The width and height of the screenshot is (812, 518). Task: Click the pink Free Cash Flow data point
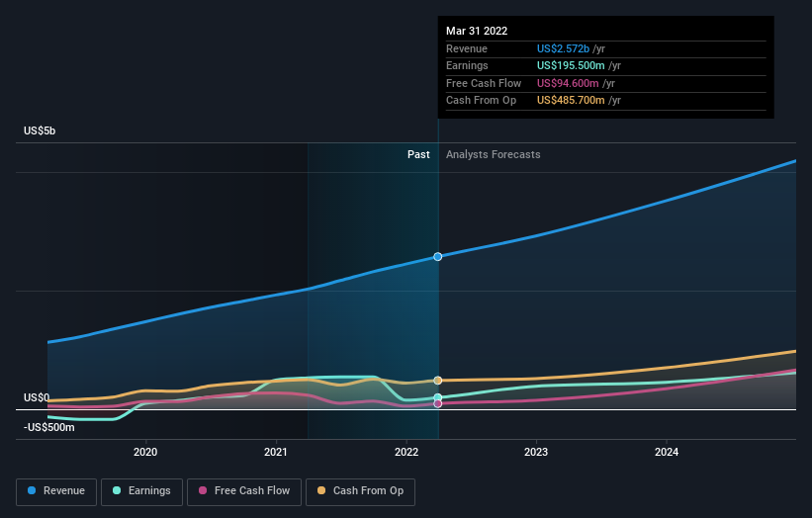[x=437, y=403]
